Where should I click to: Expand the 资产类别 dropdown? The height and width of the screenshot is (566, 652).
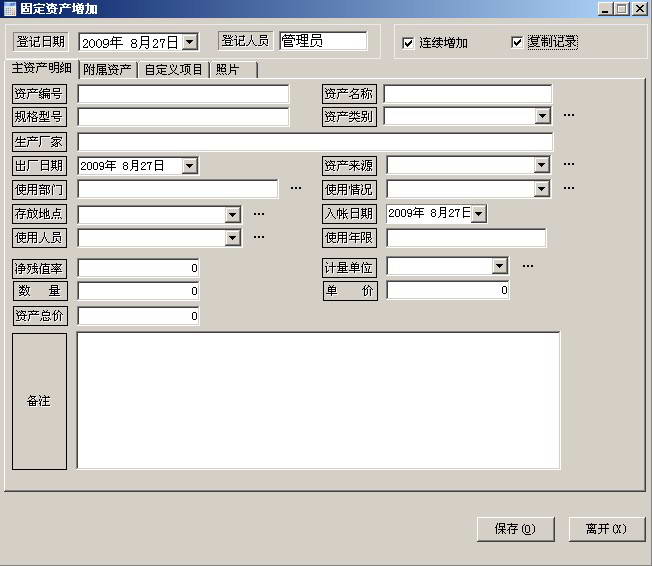542,116
